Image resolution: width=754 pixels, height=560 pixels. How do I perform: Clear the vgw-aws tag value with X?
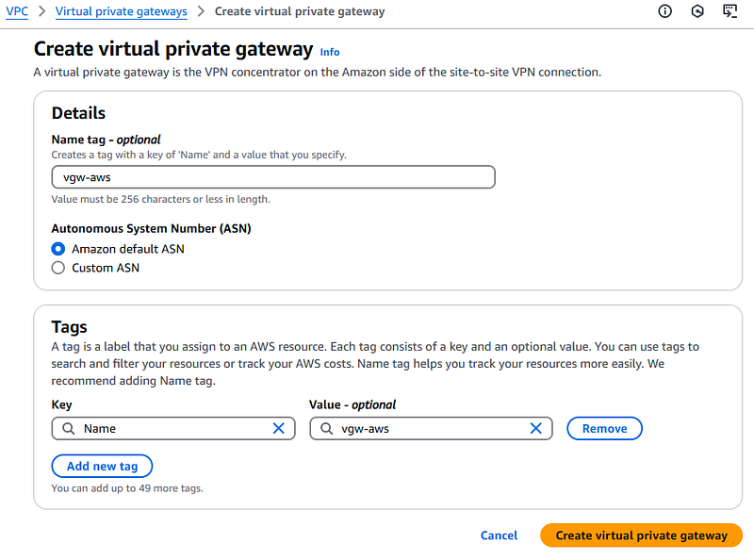tap(535, 428)
